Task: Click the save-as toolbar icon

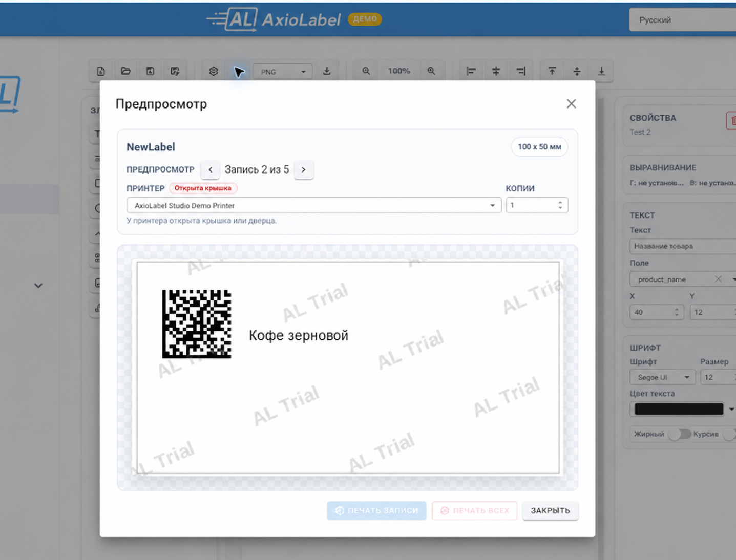Action: (175, 71)
